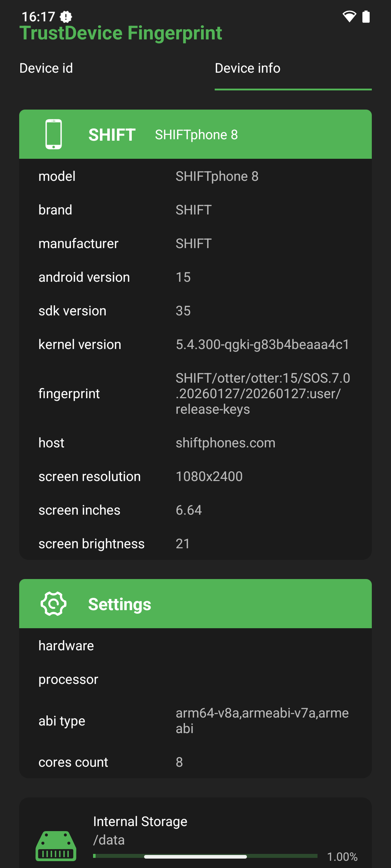Tap the Internal Storage usage progress bar

click(205, 856)
